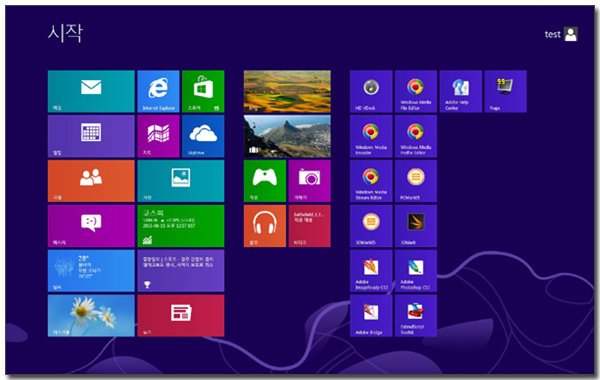The image size is (600, 380).
Task: Open the People tile
Action: (91, 181)
